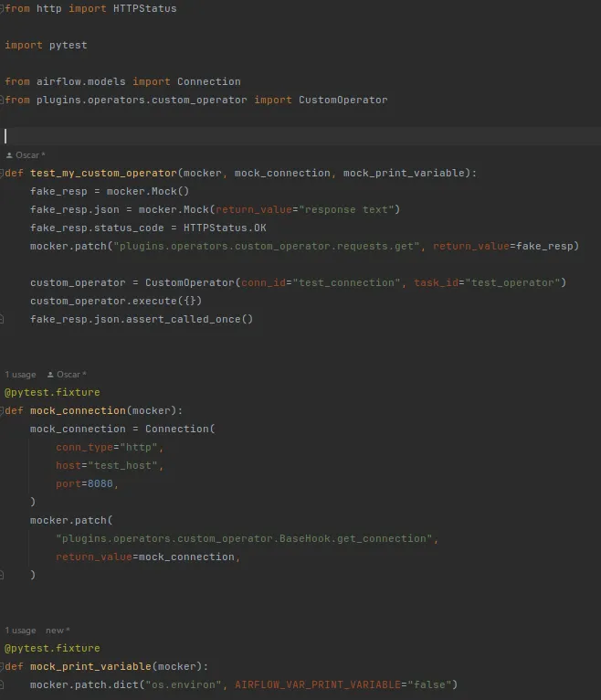
Task: Show the 1 usage hint above mock_print_variable
Action: point(20,631)
